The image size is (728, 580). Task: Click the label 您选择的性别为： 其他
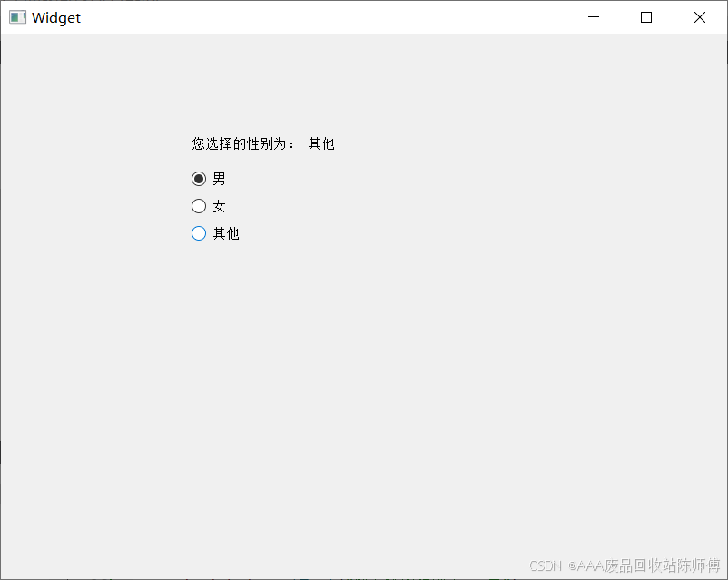(x=262, y=144)
